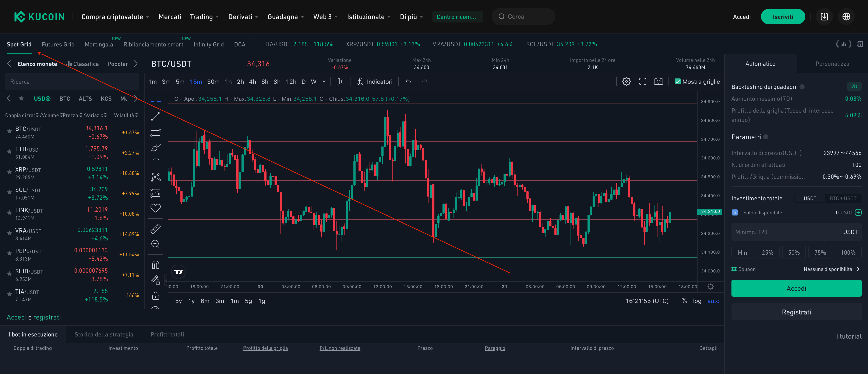The height and width of the screenshot is (374, 868).
Task: Open more timeframes dropdown arrow
Action: 324,82
